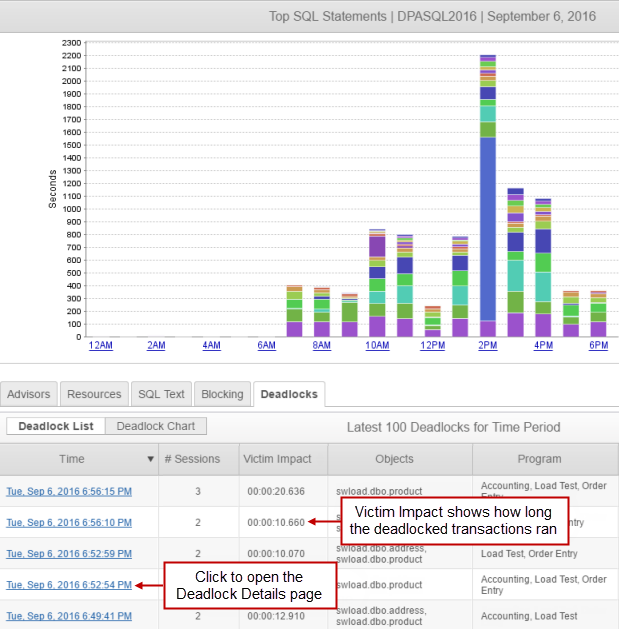Click the tall blue 2PM bar segment

(488, 230)
